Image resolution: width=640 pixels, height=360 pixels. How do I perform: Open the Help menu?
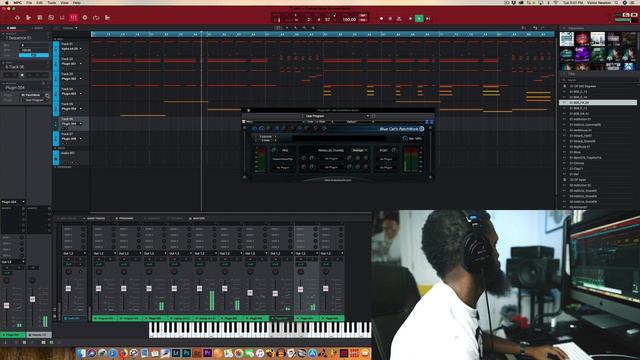77,2
